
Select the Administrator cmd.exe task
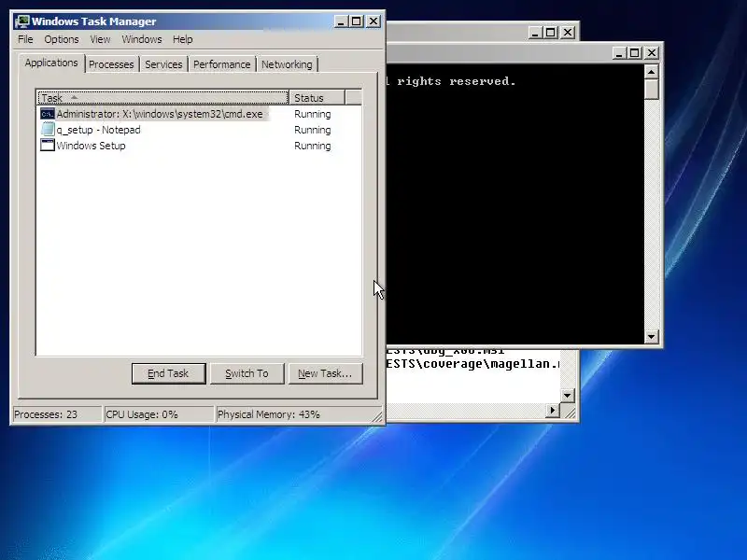[x=160, y=114]
